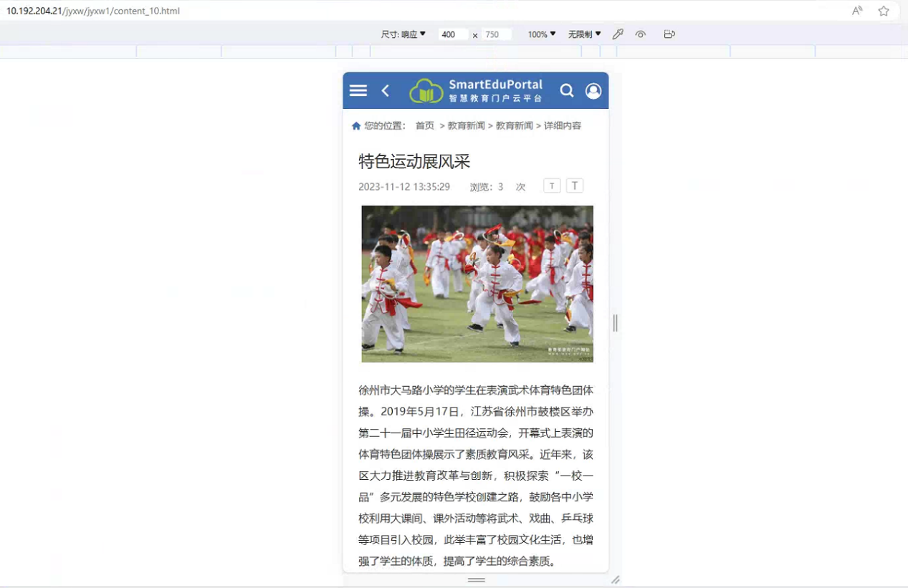Click the first 教育新闻 breadcrumb link
The width and height of the screenshot is (908, 588).
[x=467, y=126]
